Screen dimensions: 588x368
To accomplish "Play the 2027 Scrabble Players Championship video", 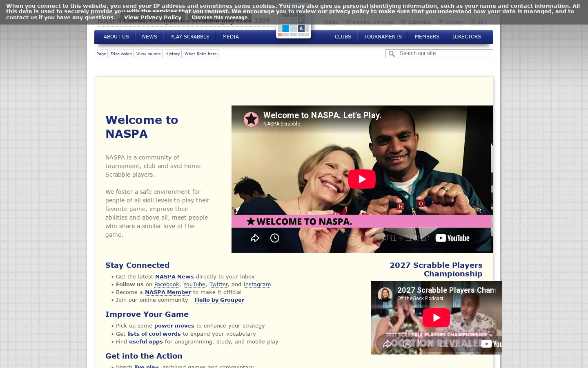I will pos(436,318).
